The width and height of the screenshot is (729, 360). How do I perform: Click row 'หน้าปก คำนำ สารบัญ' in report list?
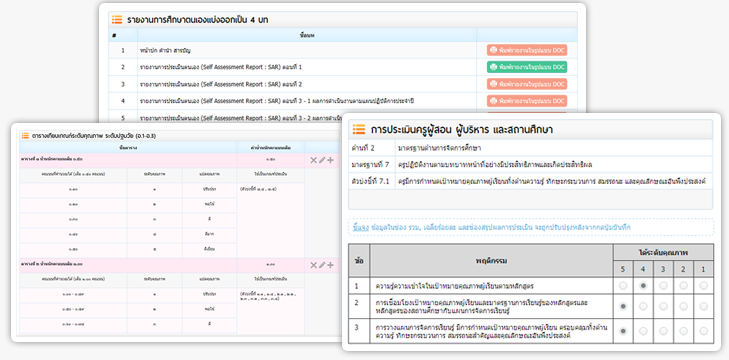pyautogui.click(x=343, y=50)
